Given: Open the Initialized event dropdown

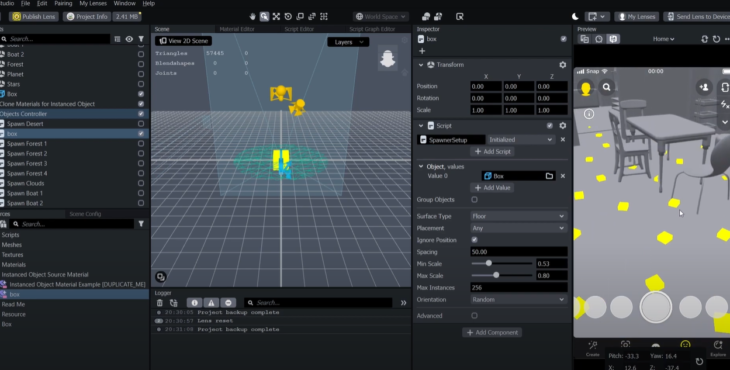Looking at the screenshot, I should coord(520,140).
